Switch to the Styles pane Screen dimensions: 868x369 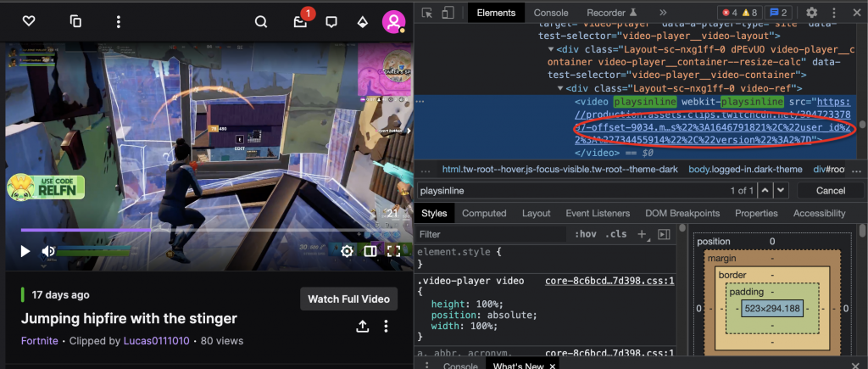pyautogui.click(x=434, y=213)
